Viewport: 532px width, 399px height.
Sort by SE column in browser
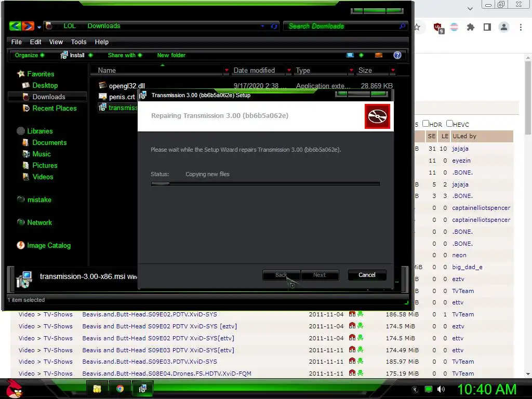[432, 136]
